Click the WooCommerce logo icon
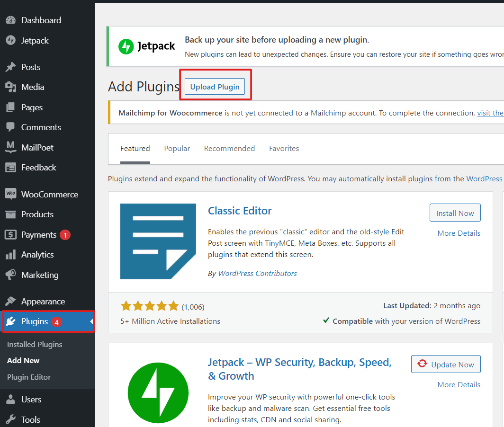Screen dimensions: 504x427 pyautogui.click(x=10, y=194)
